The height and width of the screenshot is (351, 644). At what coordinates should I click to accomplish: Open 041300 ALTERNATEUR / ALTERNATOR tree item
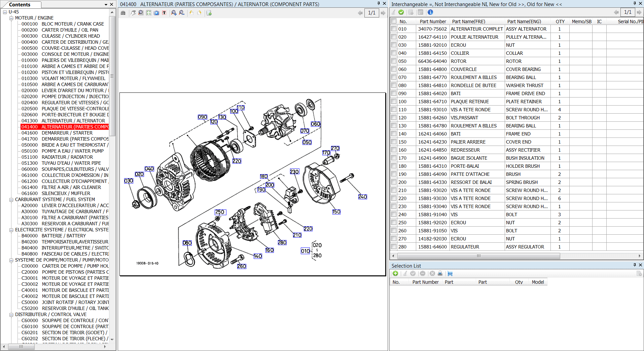click(63, 121)
